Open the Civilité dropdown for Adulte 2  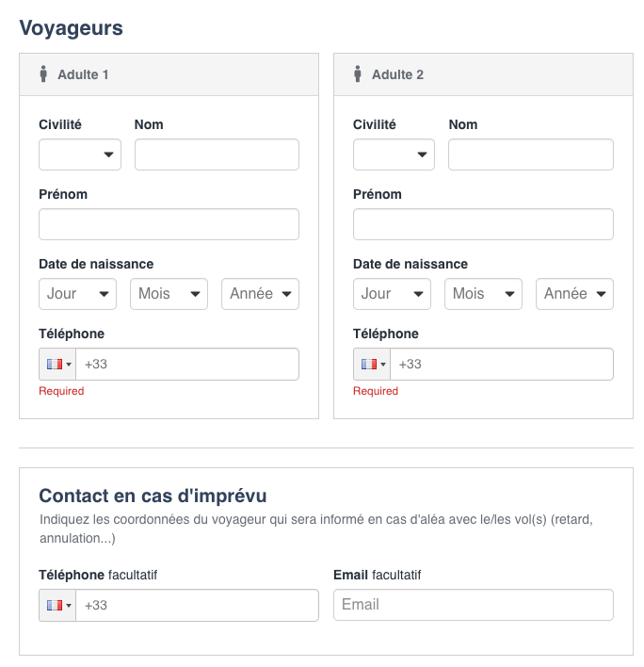click(394, 155)
